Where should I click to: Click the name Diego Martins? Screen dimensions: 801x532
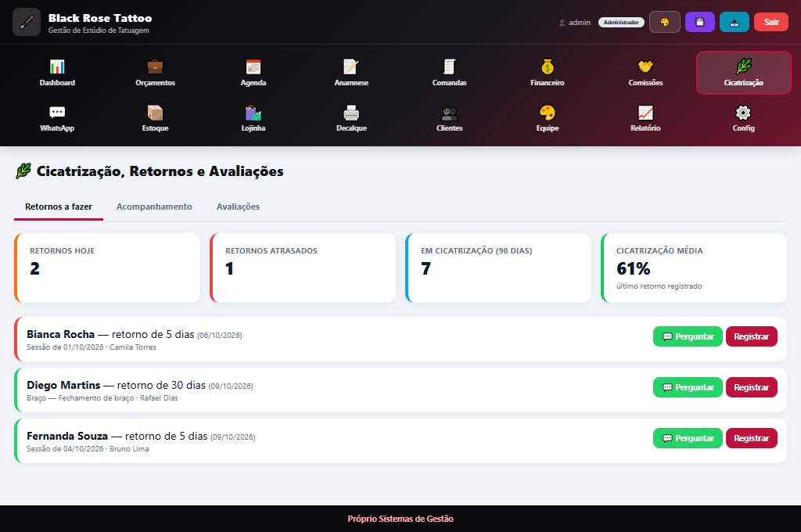(x=63, y=385)
